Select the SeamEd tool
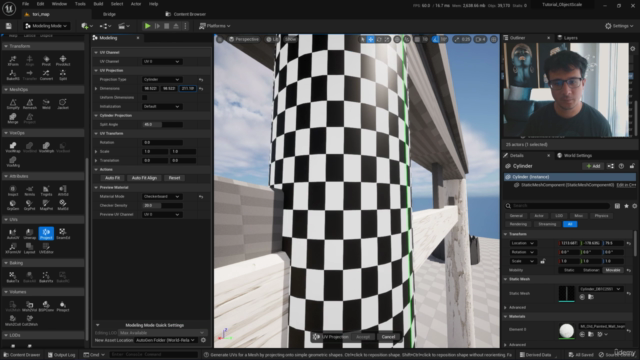The width and height of the screenshot is (640, 360). pos(63,234)
